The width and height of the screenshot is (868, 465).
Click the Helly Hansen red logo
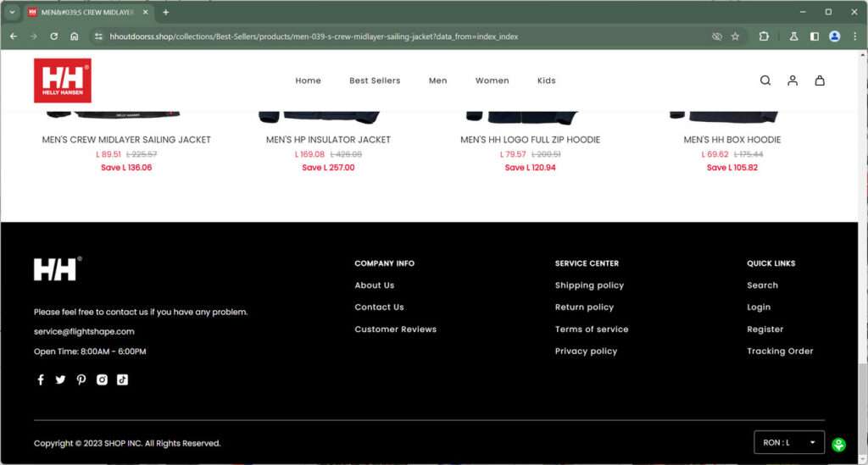(63, 80)
